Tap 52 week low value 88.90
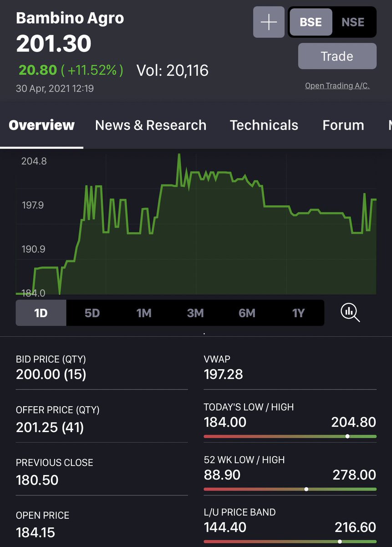This screenshot has height=547, width=392. point(222,475)
